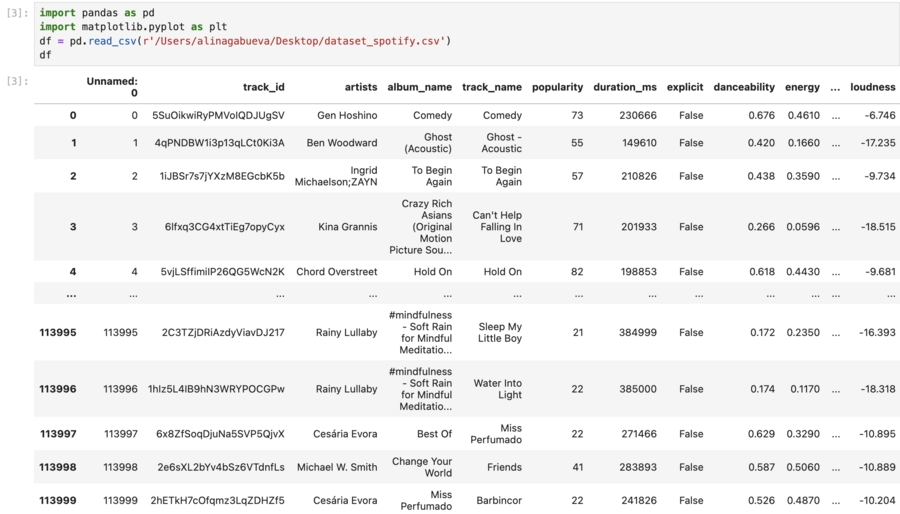Click the track ID starting with 5SuOikwiRy
The width and height of the screenshot is (900, 514).
pyautogui.click(x=218, y=116)
